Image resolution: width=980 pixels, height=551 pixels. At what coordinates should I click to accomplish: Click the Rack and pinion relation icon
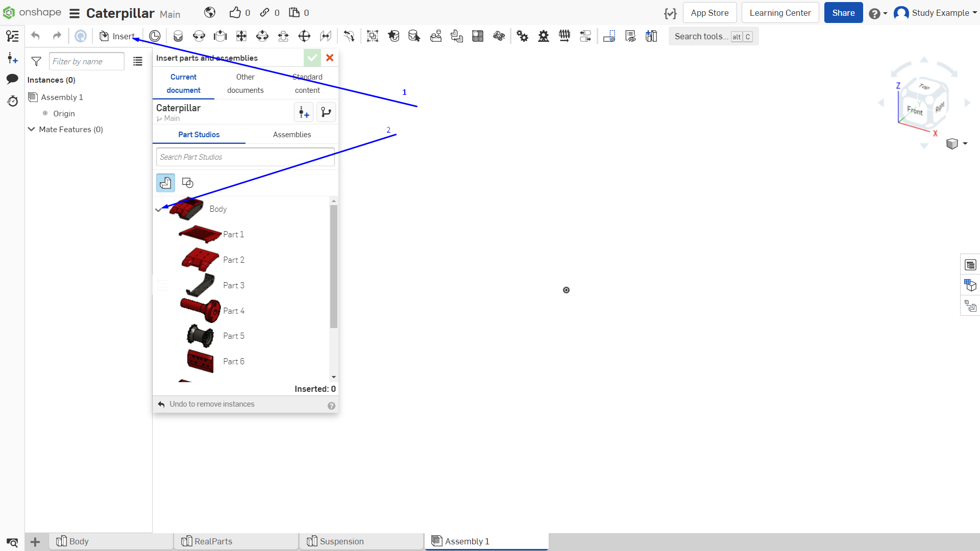(544, 36)
